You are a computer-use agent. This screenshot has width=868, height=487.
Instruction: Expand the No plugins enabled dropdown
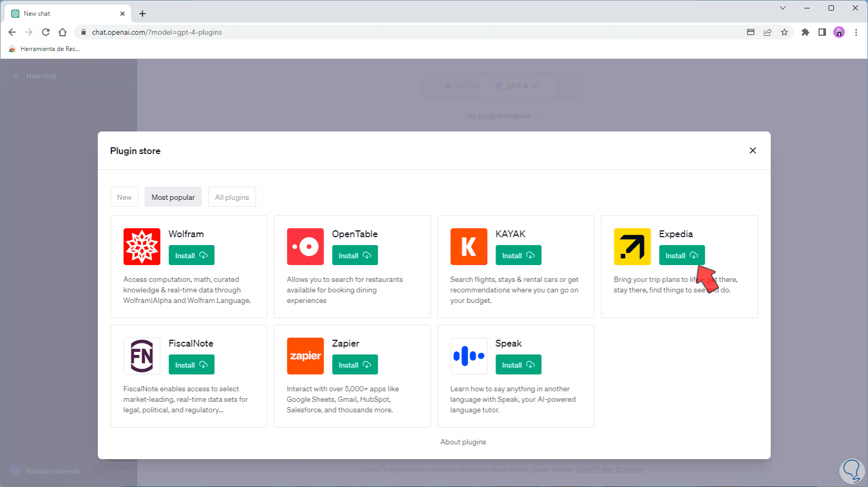pos(503,116)
